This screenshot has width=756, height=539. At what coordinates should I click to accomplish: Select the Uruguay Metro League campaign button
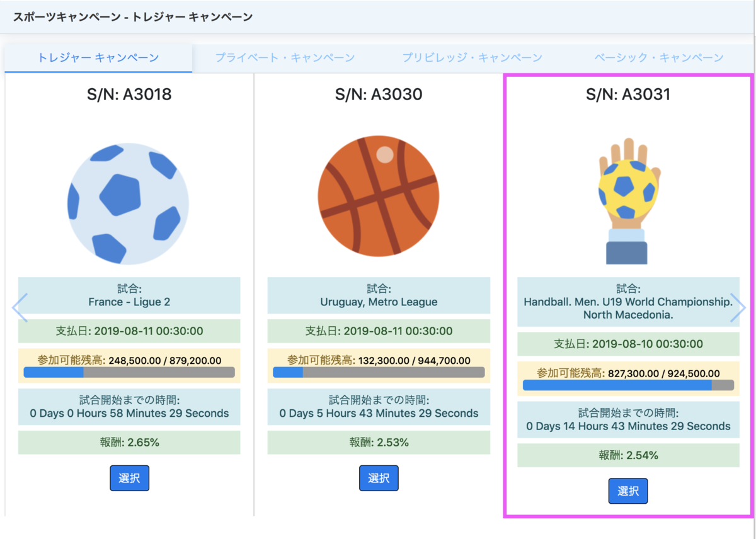tap(379, 478)
